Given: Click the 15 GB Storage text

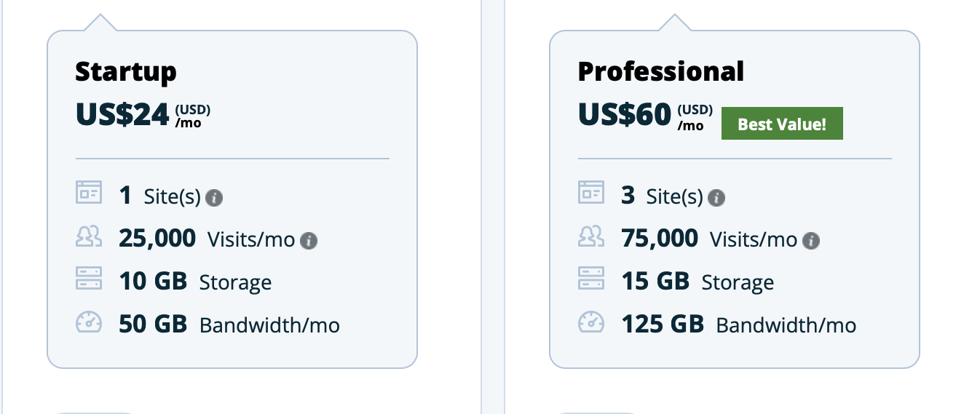Looking at the screenshot, I should pyautogui.click(x=697, y=282).
